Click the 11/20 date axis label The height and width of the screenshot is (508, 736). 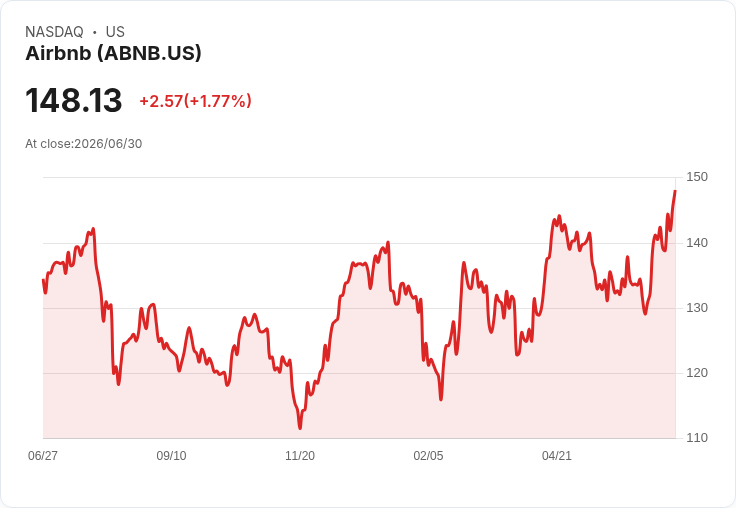300,455
